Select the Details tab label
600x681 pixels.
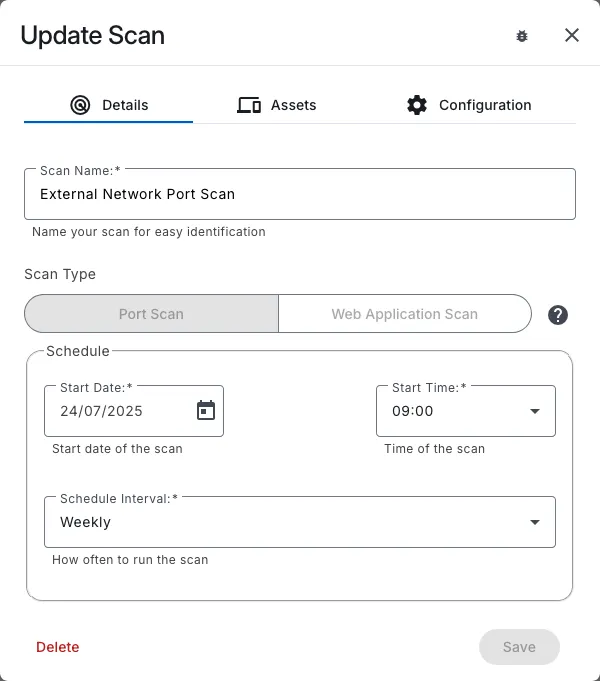[125, 105]
